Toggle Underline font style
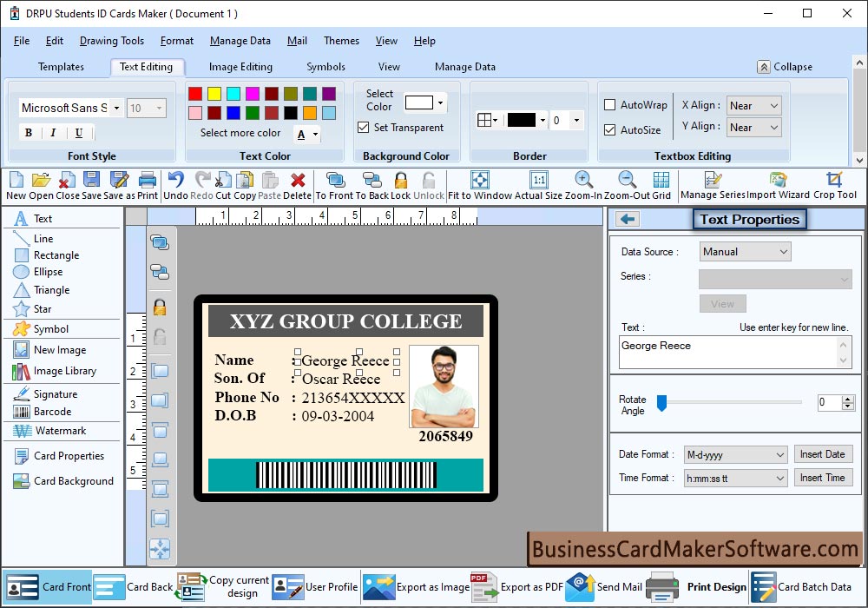The width and height of the screenshot is (868, 608). [x=79, y=132]
